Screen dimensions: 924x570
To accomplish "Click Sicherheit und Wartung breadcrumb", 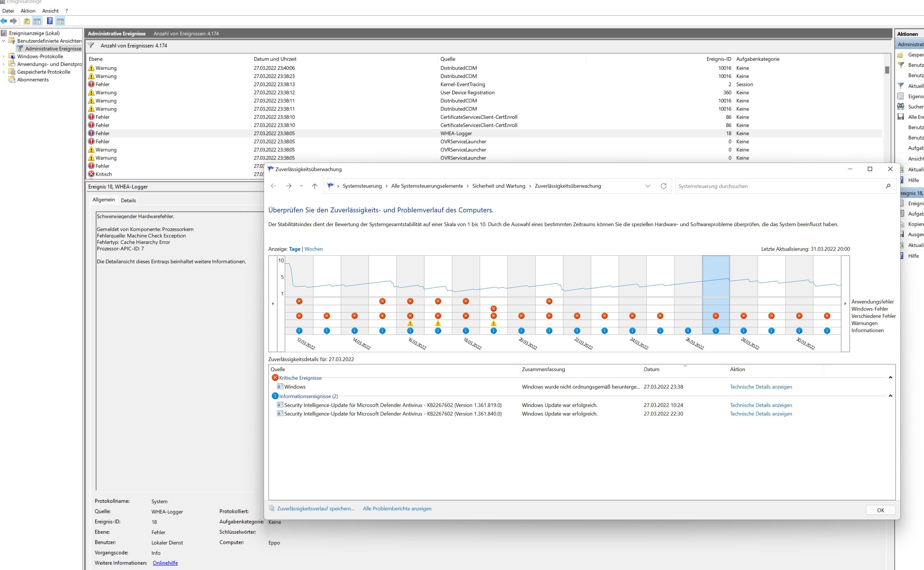I will click(x=499, y=186).
